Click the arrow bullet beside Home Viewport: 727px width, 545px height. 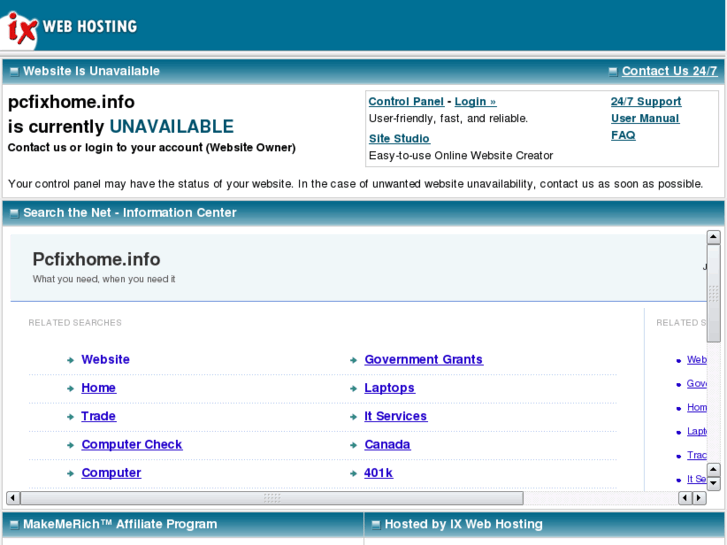click(x=70, y=388)
